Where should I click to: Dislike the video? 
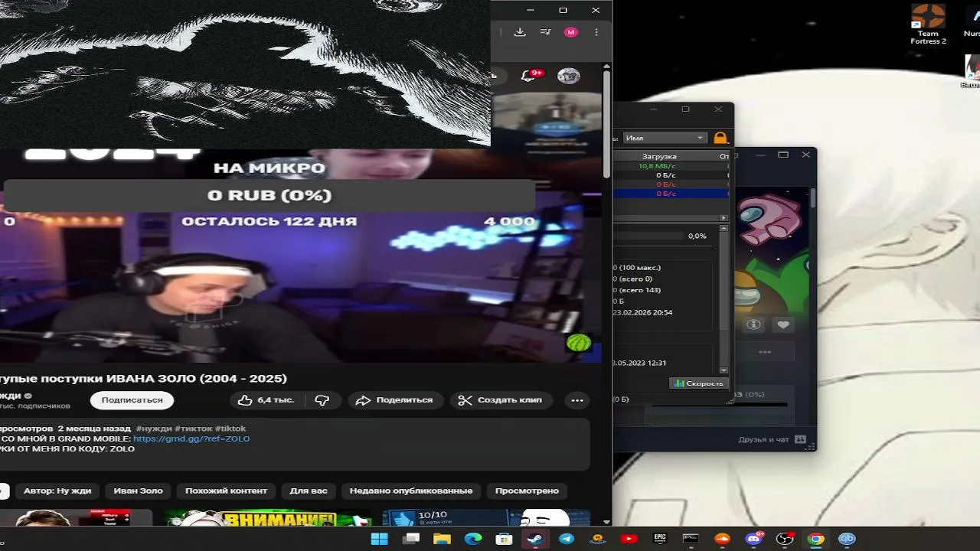(322, 400)
